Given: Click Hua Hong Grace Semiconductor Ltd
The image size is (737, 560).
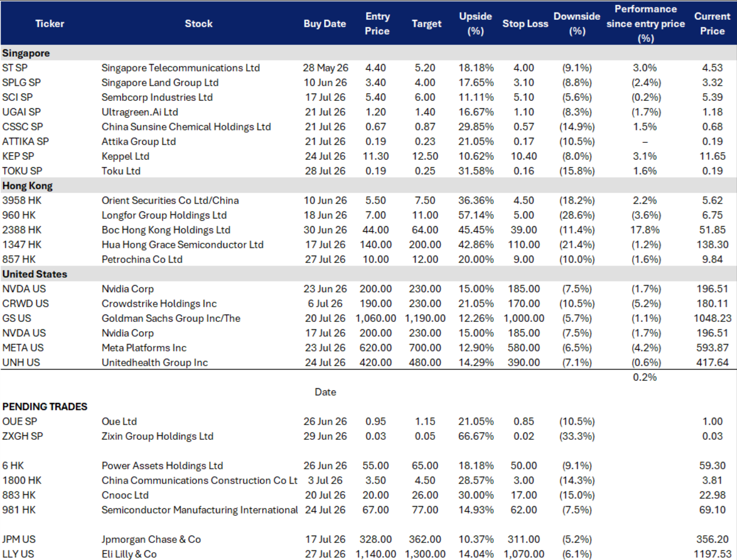Looking at the screenshot, I should point(183,245).
